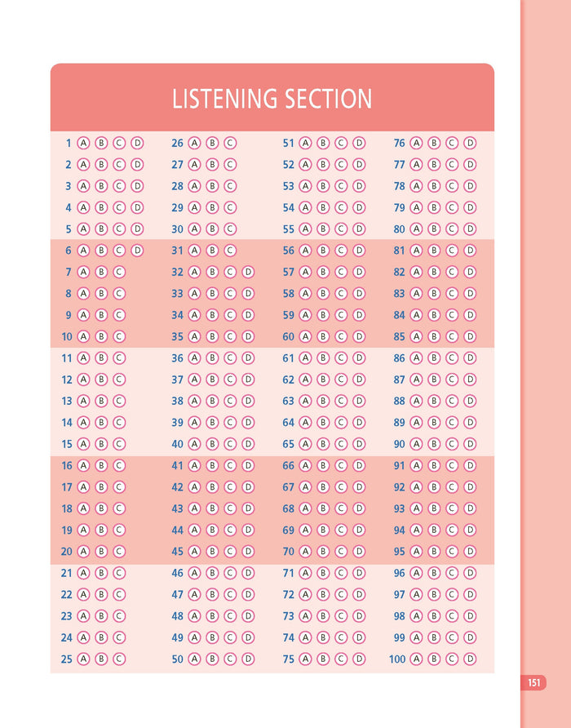Select answer C for question 75
This screenshot has width=571, height=728.
[341, 659]
